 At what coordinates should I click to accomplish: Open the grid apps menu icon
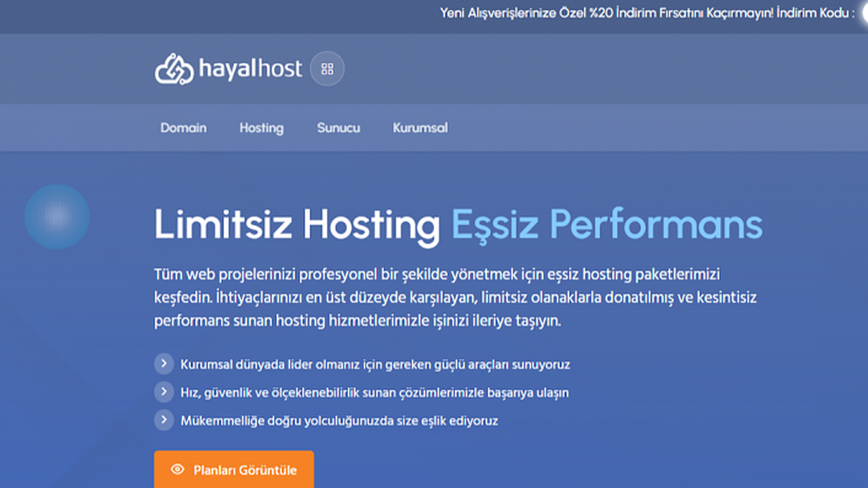coord(328,69)
